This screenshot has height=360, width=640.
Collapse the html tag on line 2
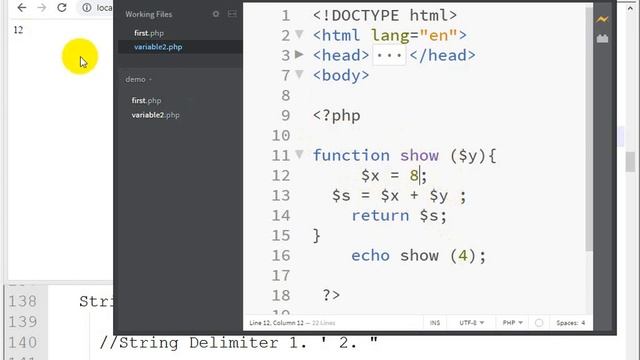(x=299, y=34)
